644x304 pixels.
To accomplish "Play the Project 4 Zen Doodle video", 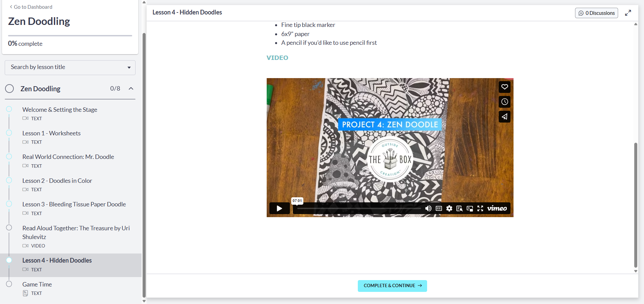I will [x=279, y=208].
